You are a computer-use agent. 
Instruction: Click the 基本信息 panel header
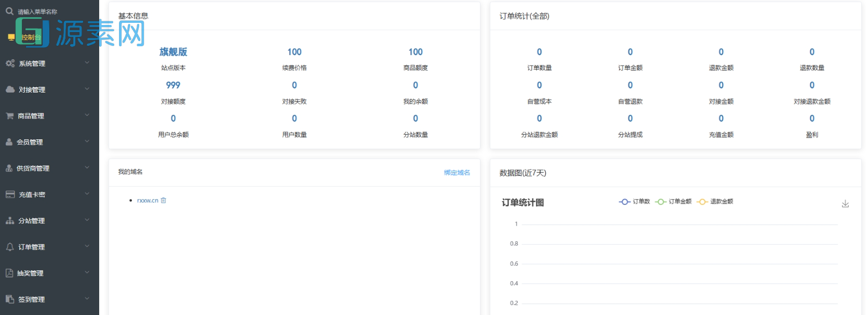[x=133, y=16]
